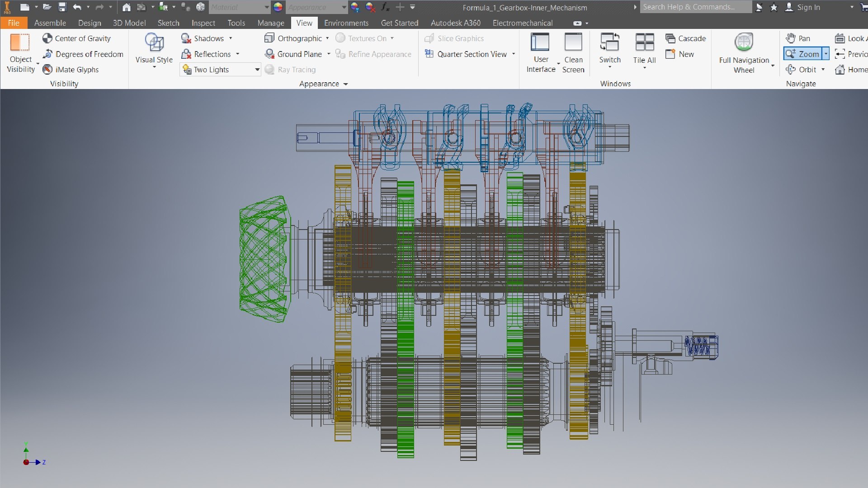Open the Inspect tab
This screenshot has width=868, height=488.
(203, 23)
